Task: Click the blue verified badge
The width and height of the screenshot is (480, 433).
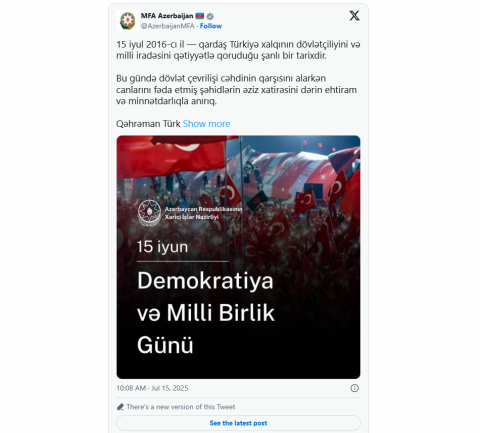Action: pos(210,16)
